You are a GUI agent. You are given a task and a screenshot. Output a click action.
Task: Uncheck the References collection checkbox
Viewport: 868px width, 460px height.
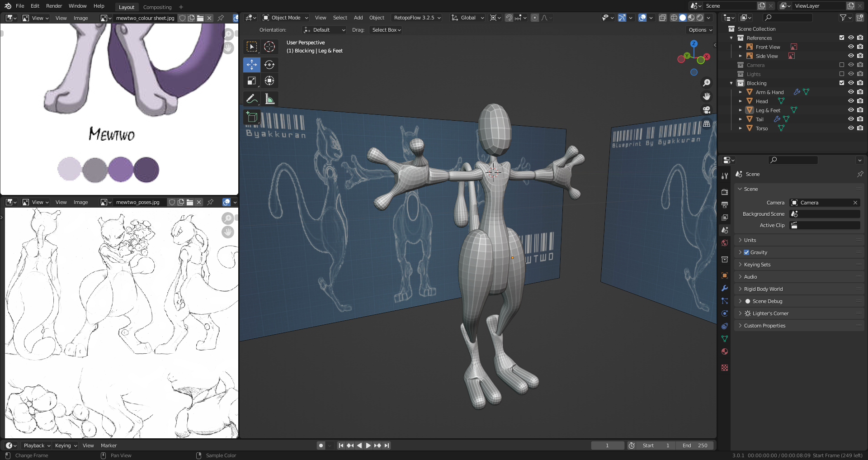click(842, 38)
